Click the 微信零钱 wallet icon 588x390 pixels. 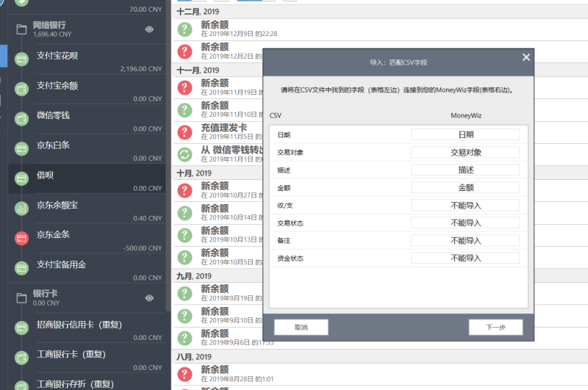[21, 119]
